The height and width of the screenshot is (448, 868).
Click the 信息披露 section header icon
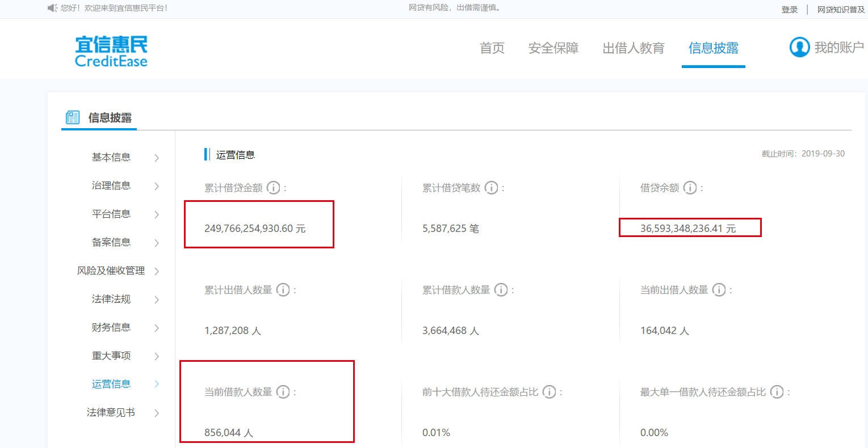[x=73, y=117]
